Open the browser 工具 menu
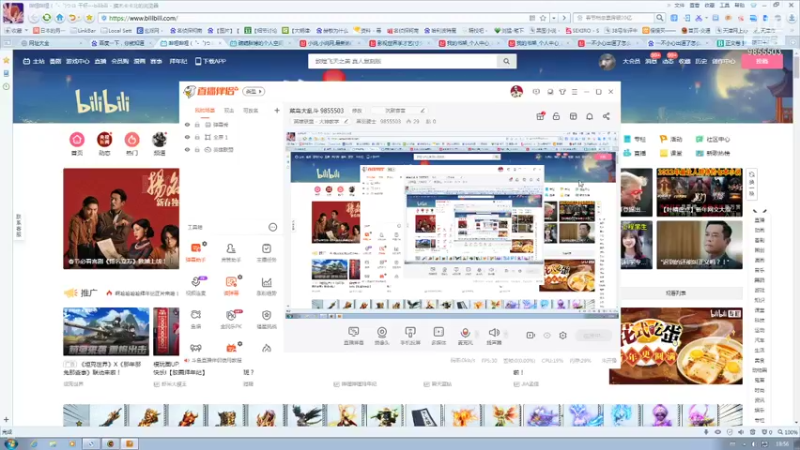800x450 pixels. (x=724, y=5)
